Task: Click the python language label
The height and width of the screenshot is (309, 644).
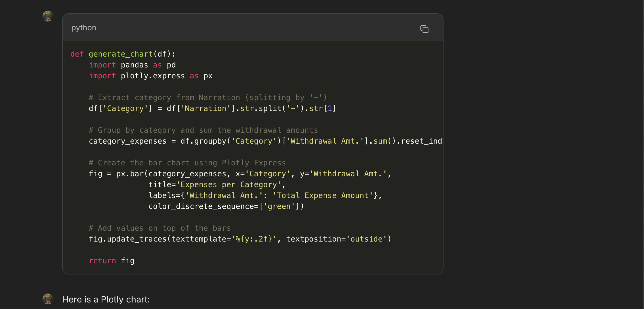Action: 84,28
